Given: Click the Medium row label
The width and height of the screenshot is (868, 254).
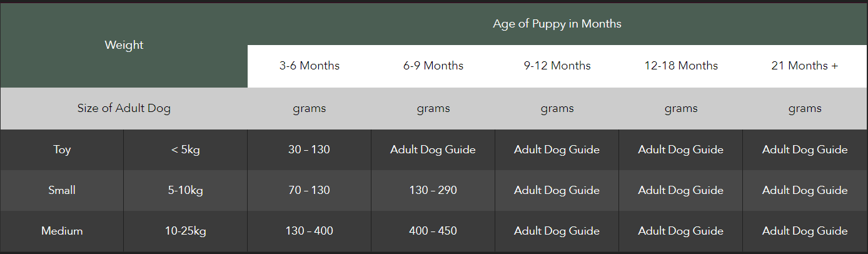Looking at the screenshot, I should point(62,231).
